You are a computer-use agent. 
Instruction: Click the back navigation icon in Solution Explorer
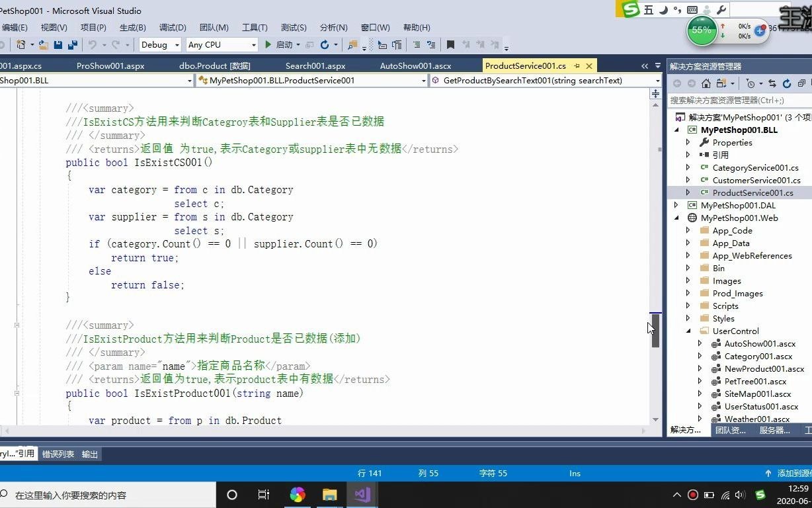point(677,84)
